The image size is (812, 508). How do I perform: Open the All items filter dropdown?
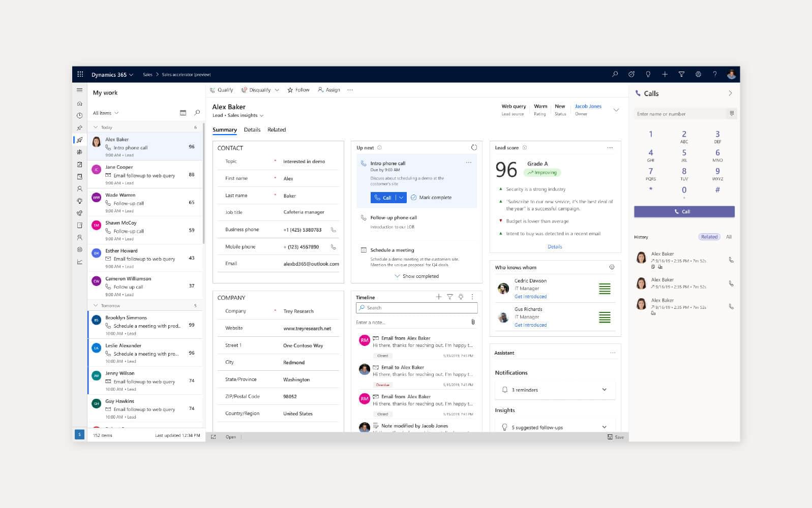106,113
